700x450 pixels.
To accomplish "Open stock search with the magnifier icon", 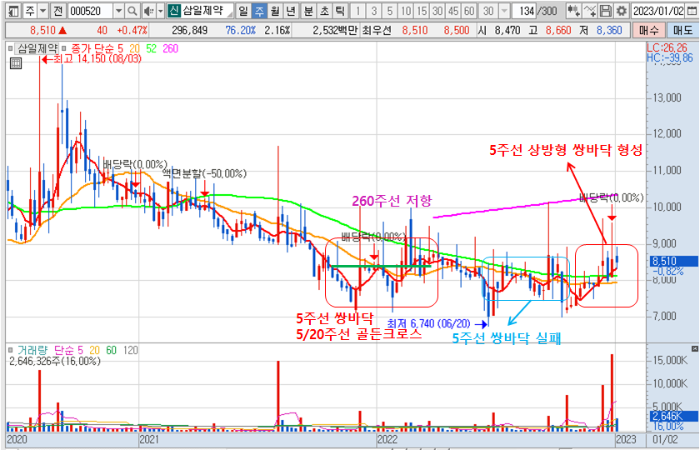I will coord(132,11).
